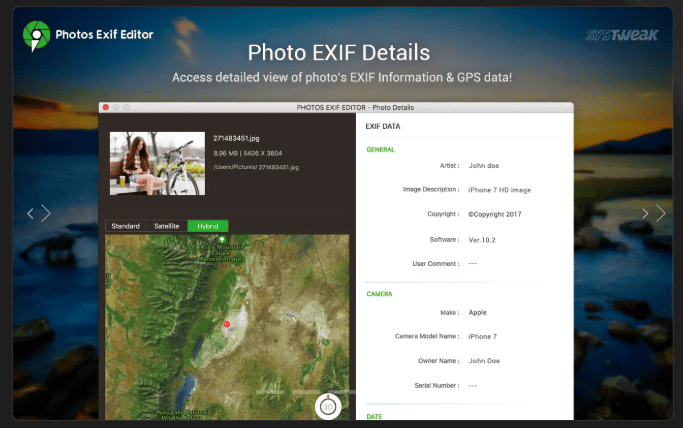Go to previous slide with left chevron arrows
The width and height of the screenshot is (683, 428).
[39, 213]
